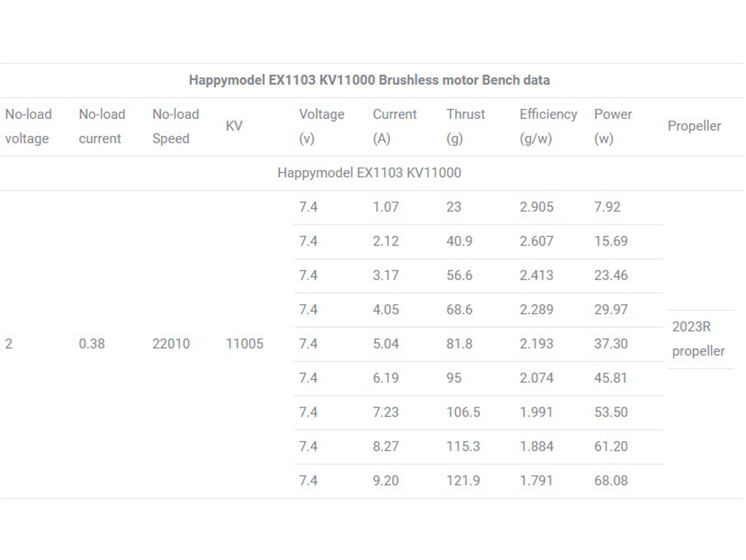Click the efficiency value 2.905
The image size is (746, 560).
[536, 207]
